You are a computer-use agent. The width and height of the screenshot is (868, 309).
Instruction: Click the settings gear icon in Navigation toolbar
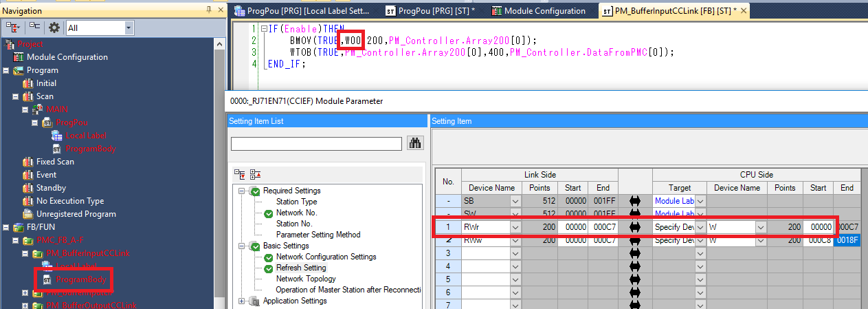[x=54, y=28]
